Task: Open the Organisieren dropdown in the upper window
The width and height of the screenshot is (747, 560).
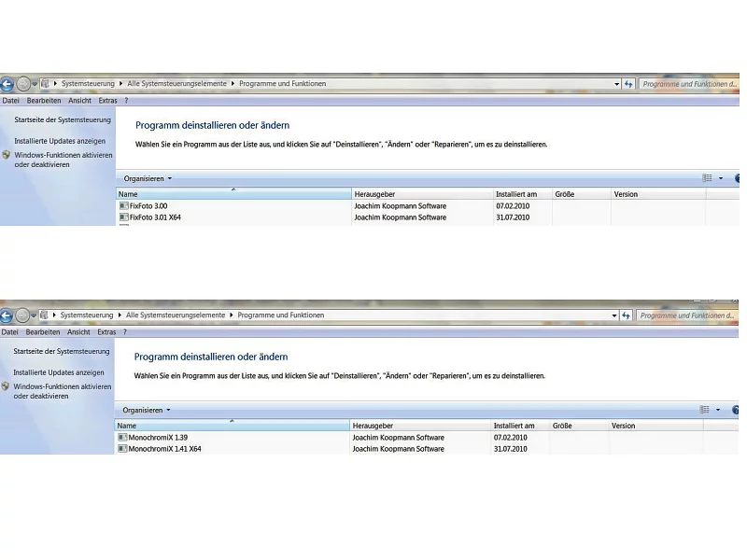Action: (x=148, y=178)
